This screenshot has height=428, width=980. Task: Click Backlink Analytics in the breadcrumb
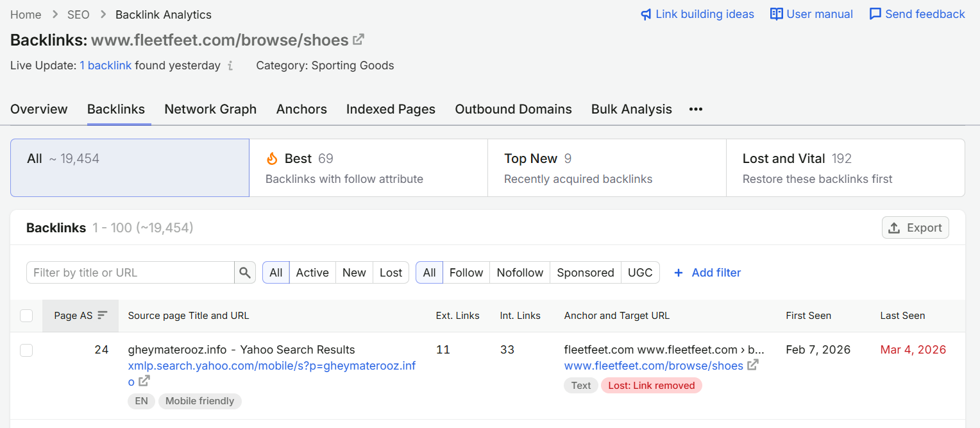(x=164, y=14)
